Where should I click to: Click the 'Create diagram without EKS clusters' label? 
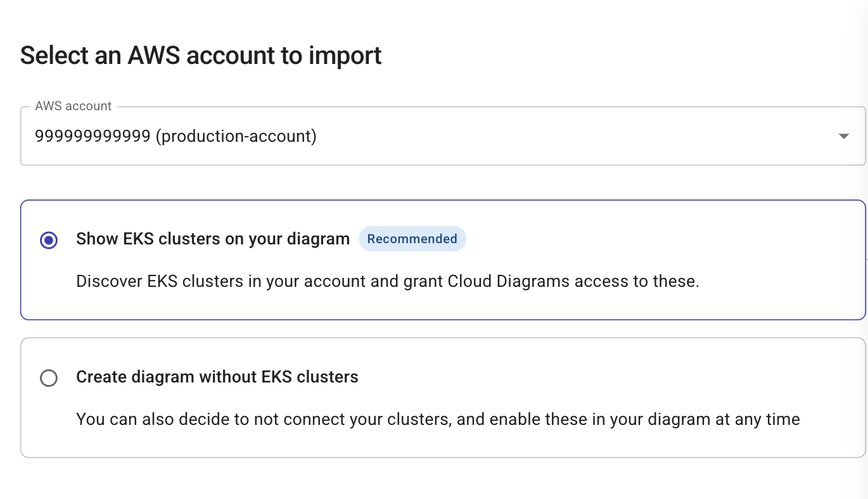217,377
